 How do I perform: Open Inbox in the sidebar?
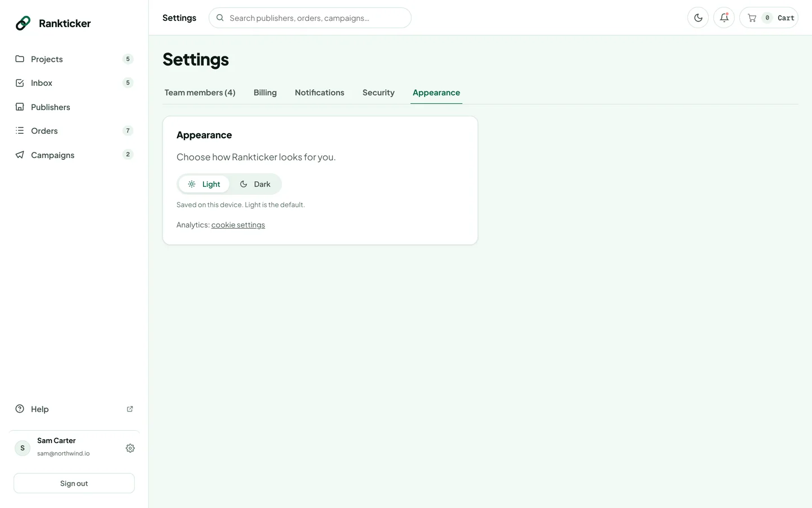point(74,83)
